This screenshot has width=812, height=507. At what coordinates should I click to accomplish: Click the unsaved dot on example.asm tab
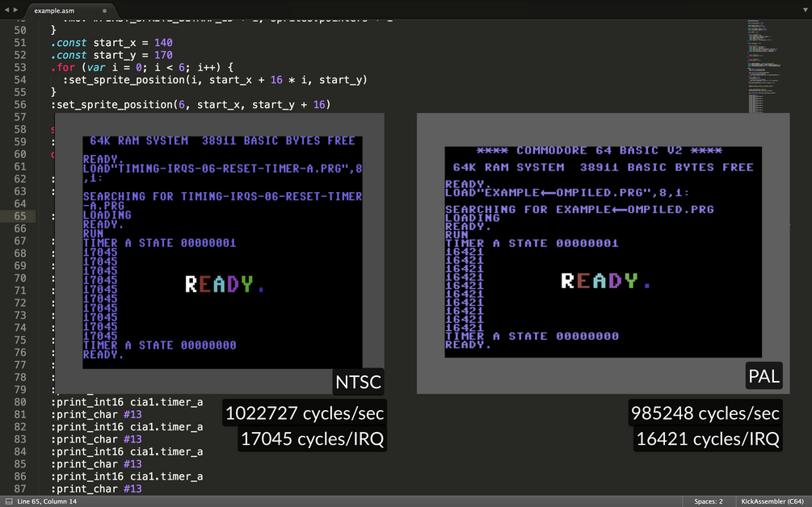[104, 10]
